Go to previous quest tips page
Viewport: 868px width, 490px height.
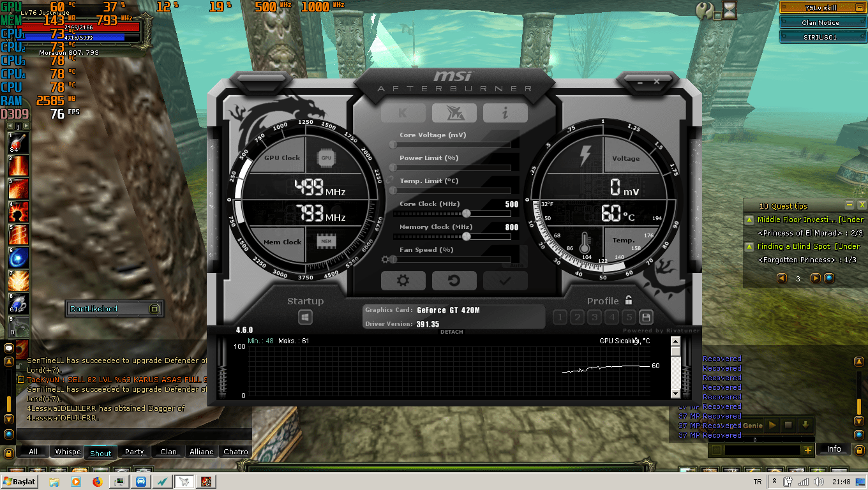pos(781,278)
